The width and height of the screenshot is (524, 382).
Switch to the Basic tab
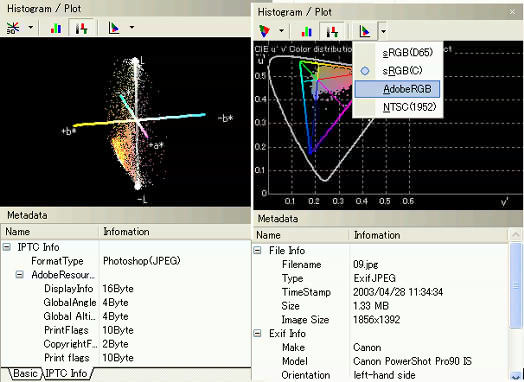point(25,373)
